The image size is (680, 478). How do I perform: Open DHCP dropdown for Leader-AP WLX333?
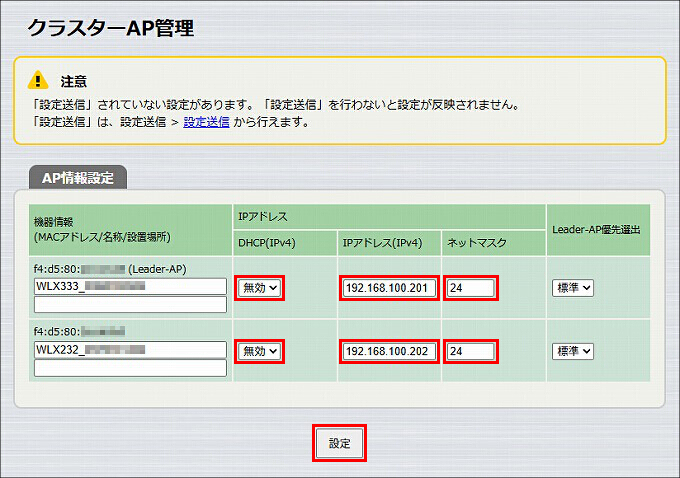pyautogui.click(x=259, y=288)
